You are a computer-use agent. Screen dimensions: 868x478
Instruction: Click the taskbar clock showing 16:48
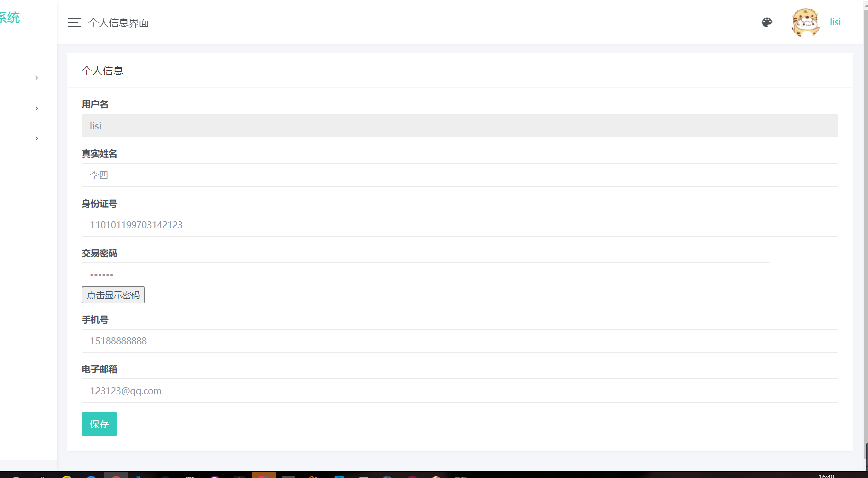click(x=826, y=475)
